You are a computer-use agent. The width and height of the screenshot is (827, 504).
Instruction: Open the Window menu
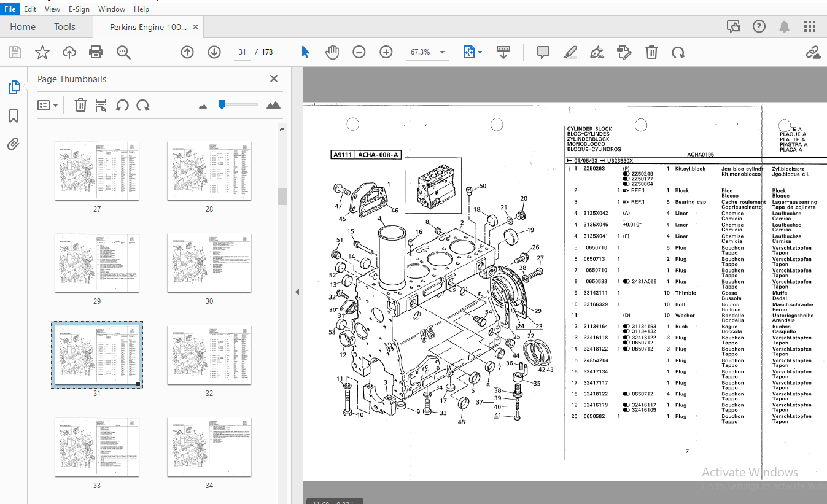[112, 9]
